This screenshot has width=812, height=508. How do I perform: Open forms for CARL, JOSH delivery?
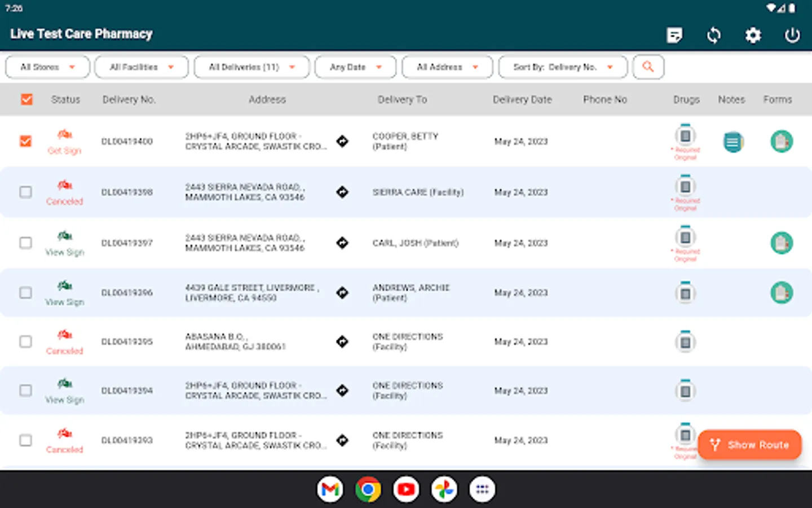coord(782,243)
